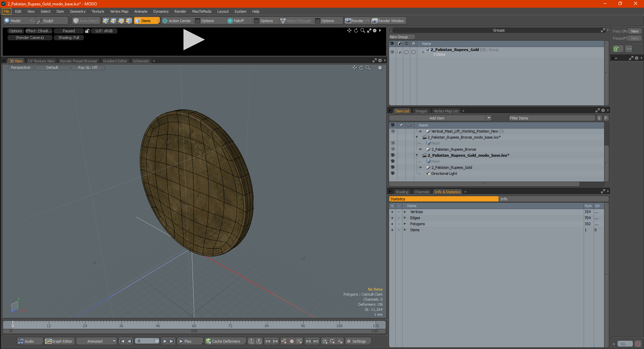644x349 pixels.
Task: Open the Graph Editor
Action: 59,341
